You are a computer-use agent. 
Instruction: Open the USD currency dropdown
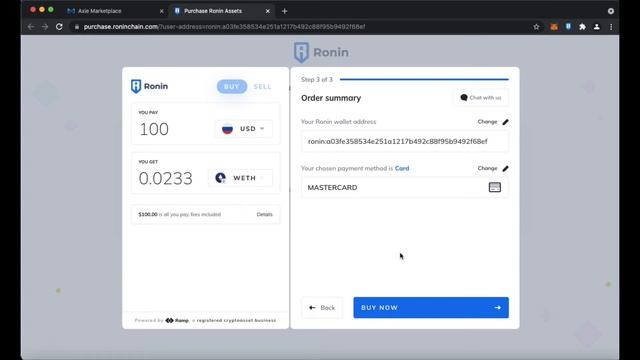point(244,129)
